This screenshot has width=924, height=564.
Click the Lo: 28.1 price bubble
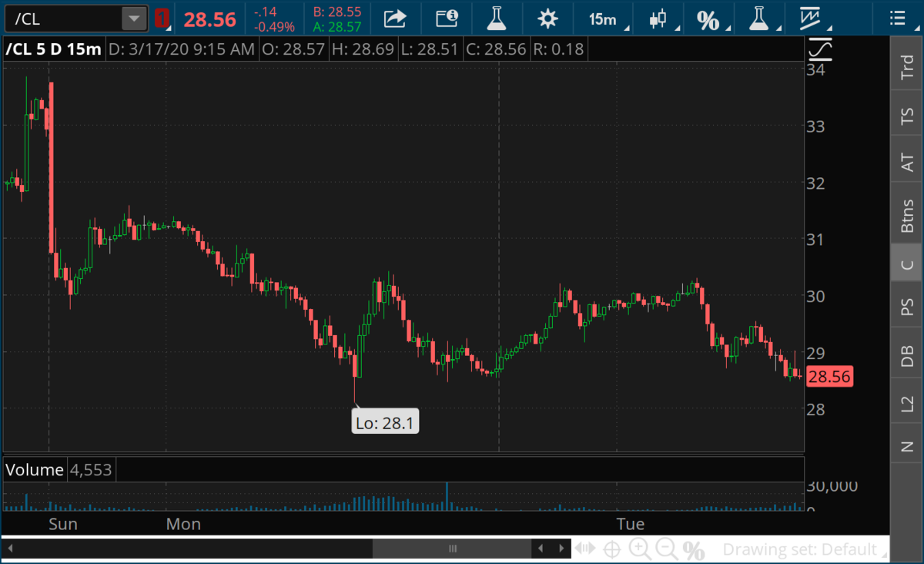[x=385, y=422]
